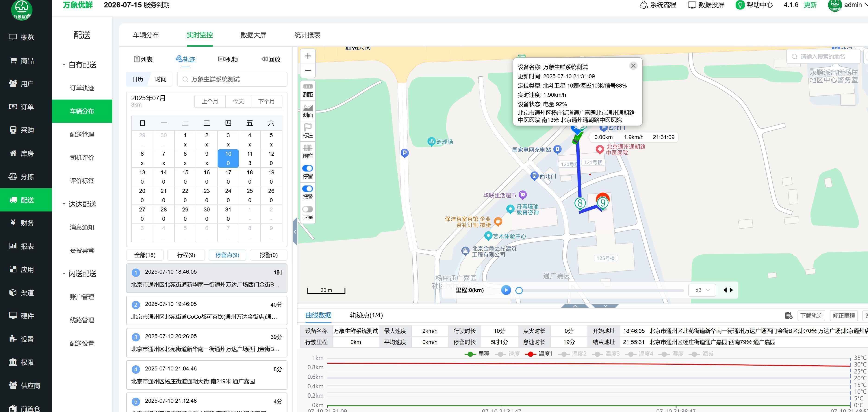This screenshot has width=868, height=412.
Task: Toggle the 报警 alarm switch
Action: 308,189
